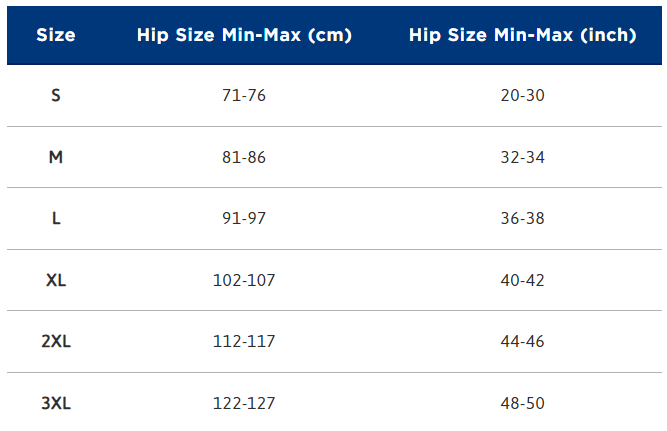Select the S size row label

tap(56, 96)
